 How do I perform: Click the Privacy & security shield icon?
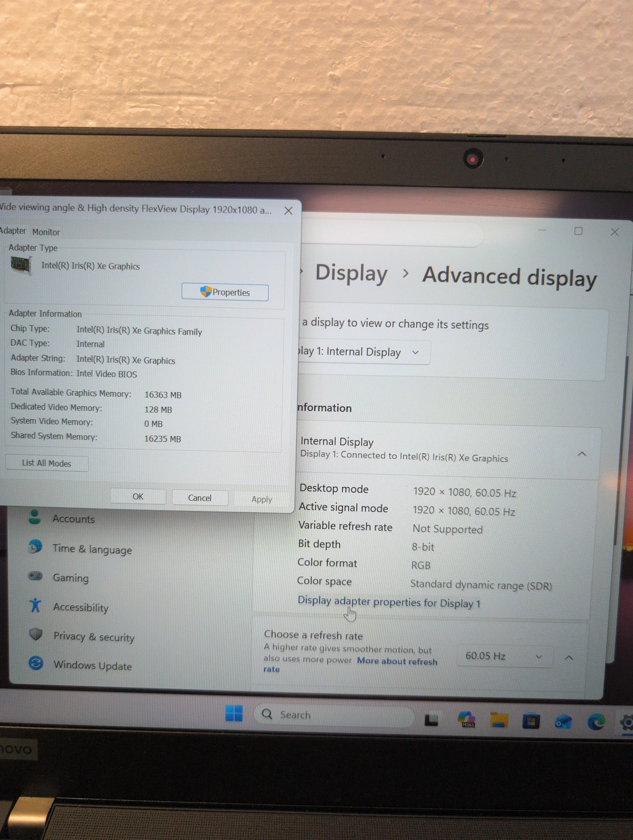[x=36, y=634]
